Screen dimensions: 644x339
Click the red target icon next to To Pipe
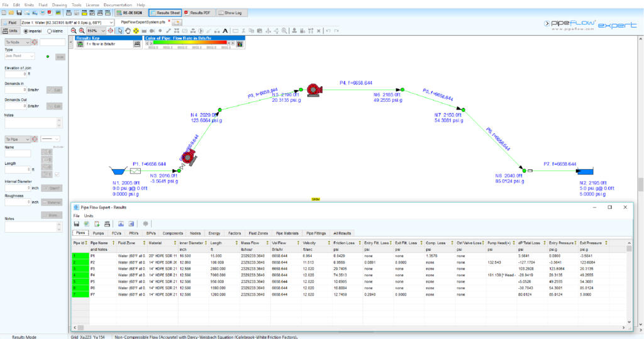click(35, 139)
